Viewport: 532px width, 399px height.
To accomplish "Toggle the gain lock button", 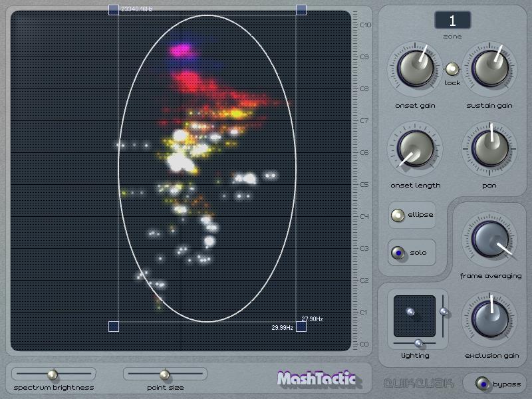I will coord(452,69).
